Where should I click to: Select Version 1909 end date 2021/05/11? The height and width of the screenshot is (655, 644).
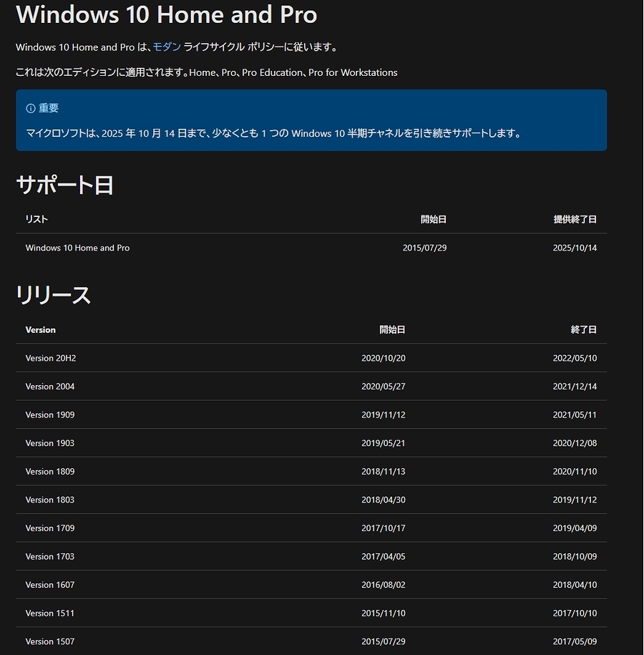click(x=575, y=414)
